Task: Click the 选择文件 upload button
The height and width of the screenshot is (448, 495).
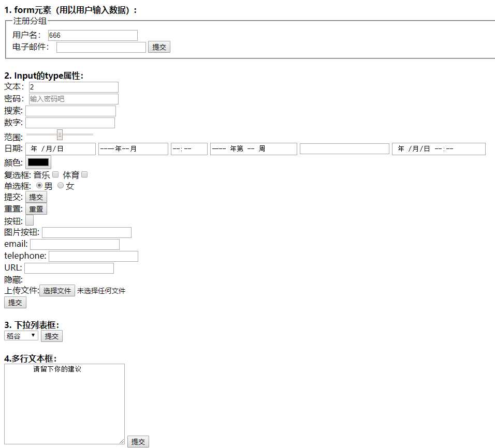Action: (57, 291)
